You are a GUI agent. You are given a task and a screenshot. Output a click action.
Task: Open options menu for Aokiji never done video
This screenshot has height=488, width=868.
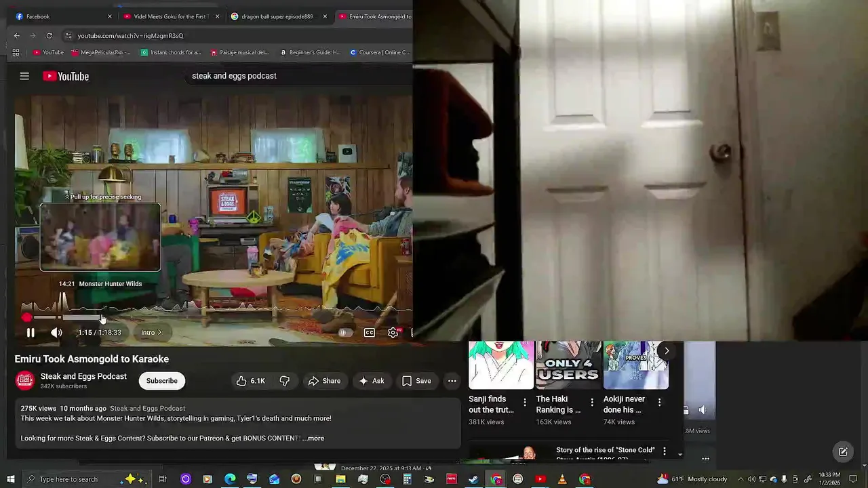(659, 403)
